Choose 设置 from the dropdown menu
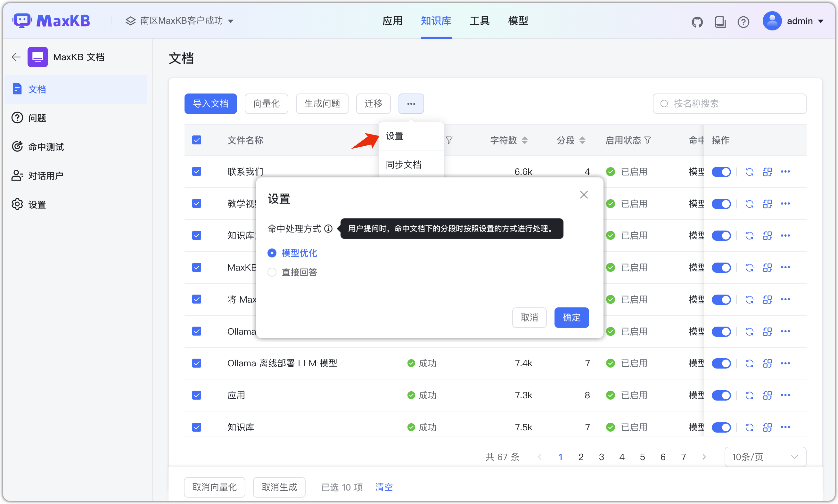838x504 pixels. 411,136
